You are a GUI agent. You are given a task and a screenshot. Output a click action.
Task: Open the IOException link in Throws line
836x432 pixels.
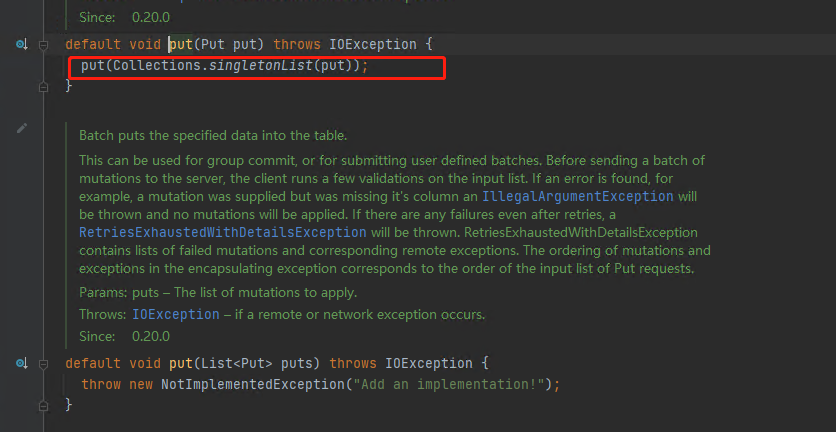point(175,314)
